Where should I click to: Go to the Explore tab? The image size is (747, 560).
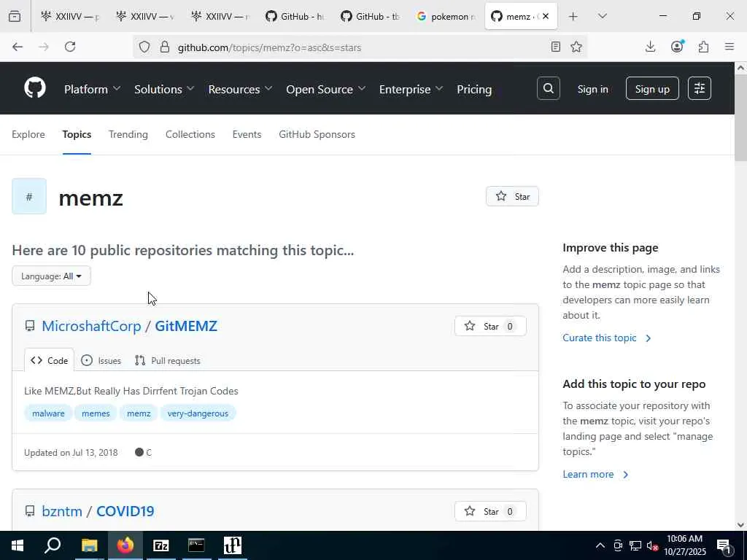tap(28, 134)
